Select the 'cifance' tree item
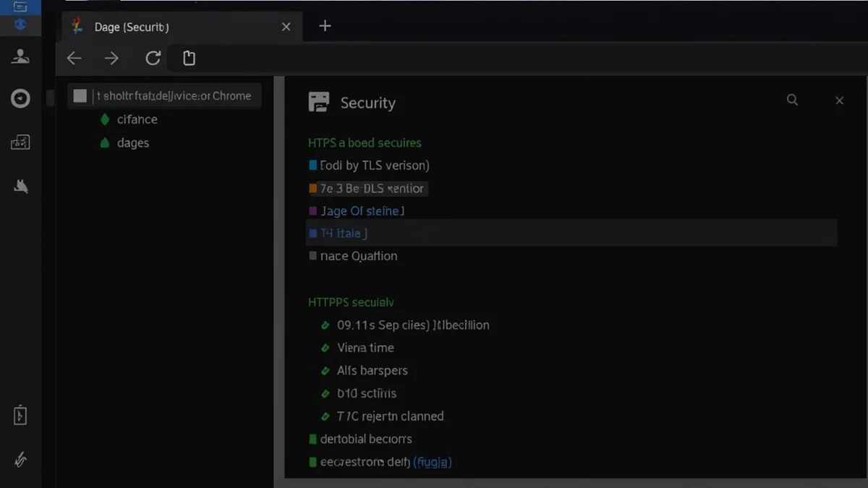Image resolution: width=868 pixels, height=488 pixels. pos(137,119)
